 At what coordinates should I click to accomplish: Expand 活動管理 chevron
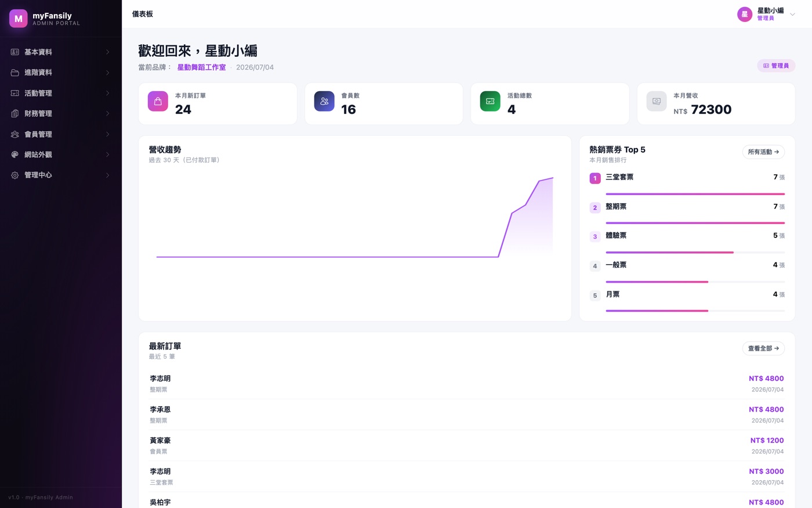pyautogui.click(x=108, y=93)
